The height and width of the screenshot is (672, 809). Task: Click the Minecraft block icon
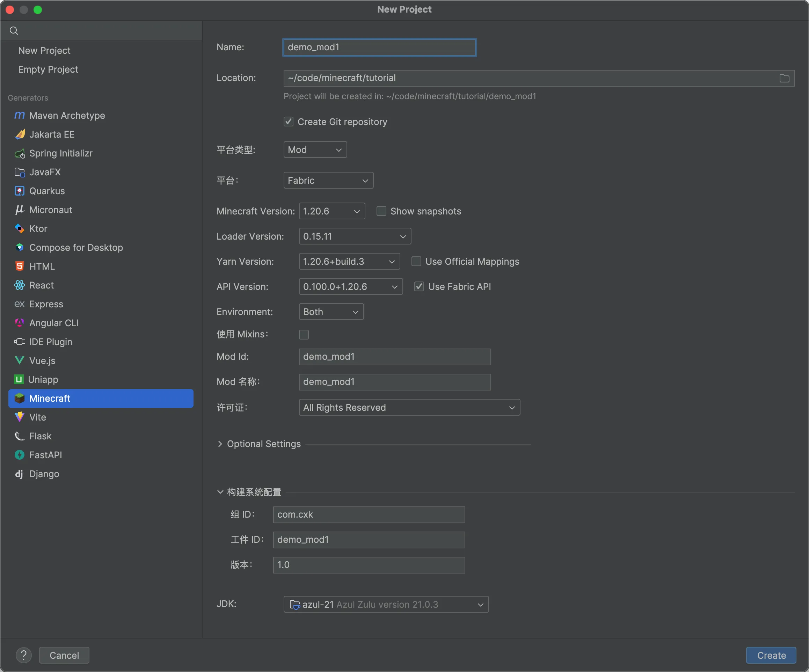pyautogui.click(x=19, y=399)
